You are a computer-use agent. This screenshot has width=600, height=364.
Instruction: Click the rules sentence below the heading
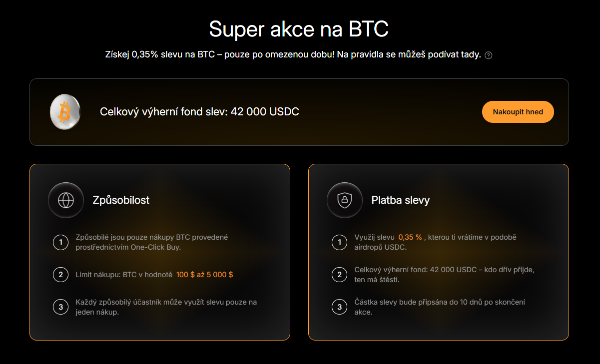pyautogui.click(x=293, y=55)
